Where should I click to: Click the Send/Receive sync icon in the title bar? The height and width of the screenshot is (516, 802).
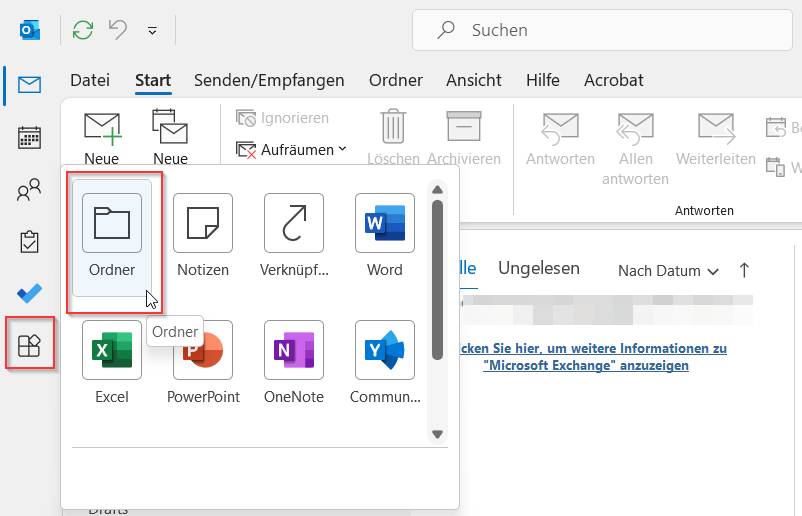coord(83,30)
